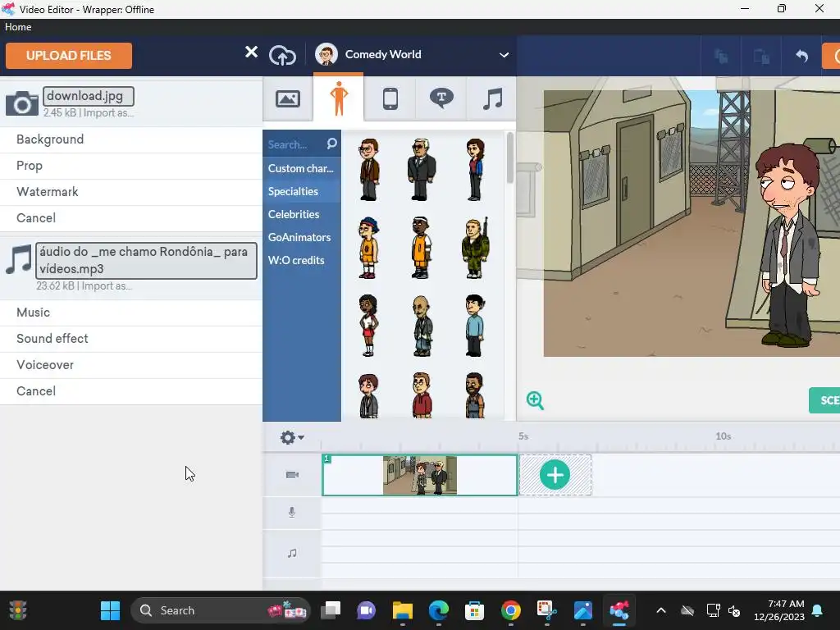Image resolution: width=840 pixels, height=630 pixels.
Task: Pick the gray-haired suit character with sunglasses
Action: (x=422, y=169)
